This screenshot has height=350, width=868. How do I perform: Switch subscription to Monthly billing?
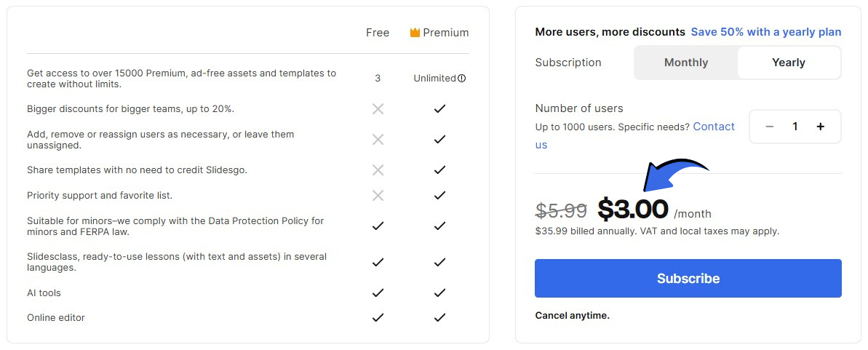point(686,63)
